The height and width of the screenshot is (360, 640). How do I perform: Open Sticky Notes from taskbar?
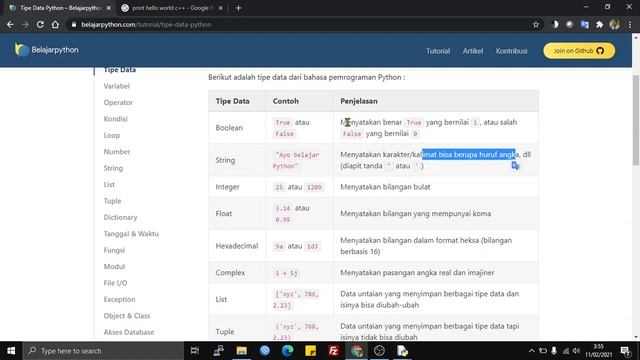tap(311, 351)
